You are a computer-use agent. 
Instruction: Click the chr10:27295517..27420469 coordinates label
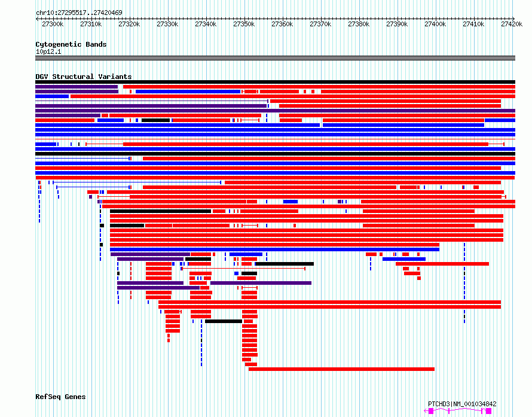pos(79,13)
